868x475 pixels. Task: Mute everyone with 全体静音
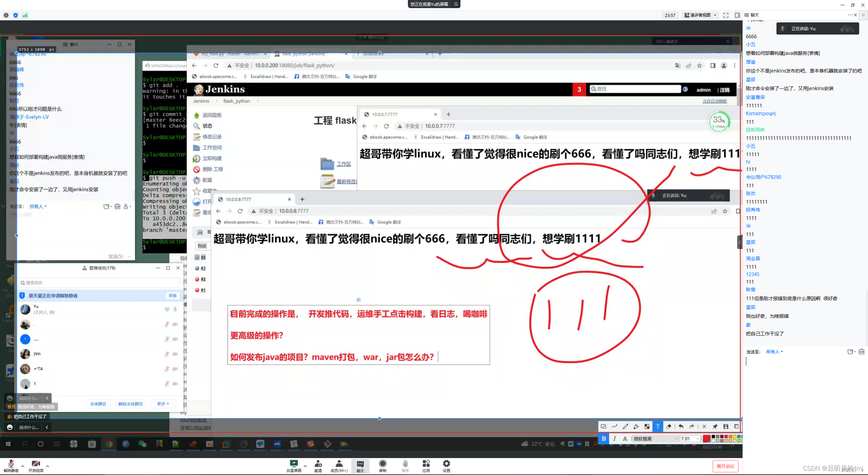click(x=98, y=404)
